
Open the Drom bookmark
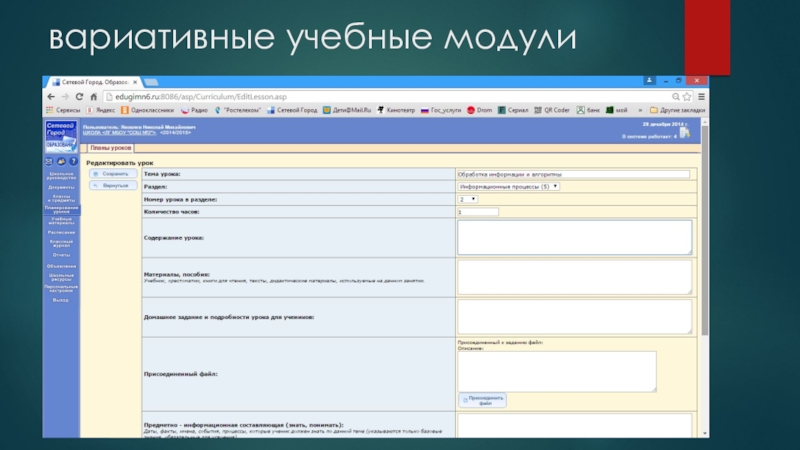pos(480,110)
